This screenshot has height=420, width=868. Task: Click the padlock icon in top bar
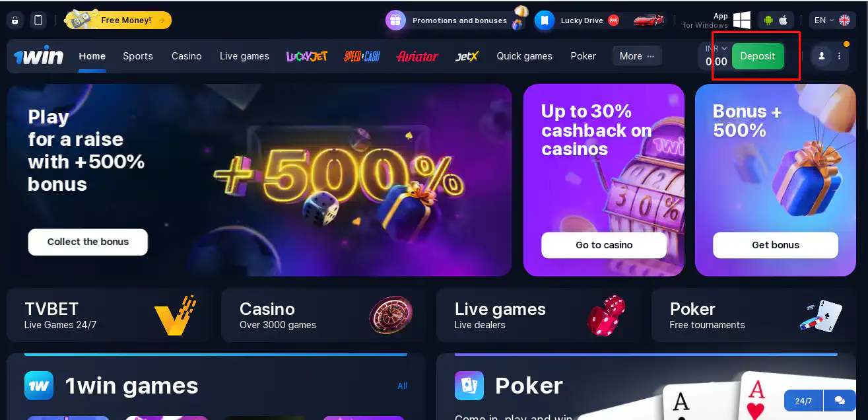[15, 20]
